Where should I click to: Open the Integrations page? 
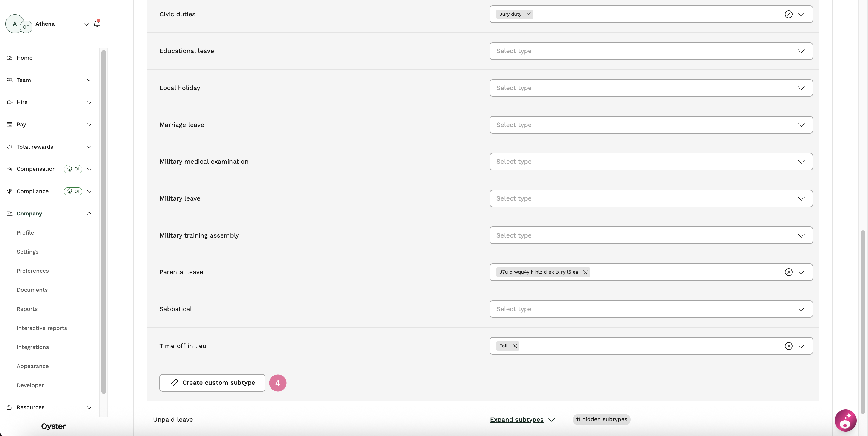pyautogui.click(x=33, y=347)
